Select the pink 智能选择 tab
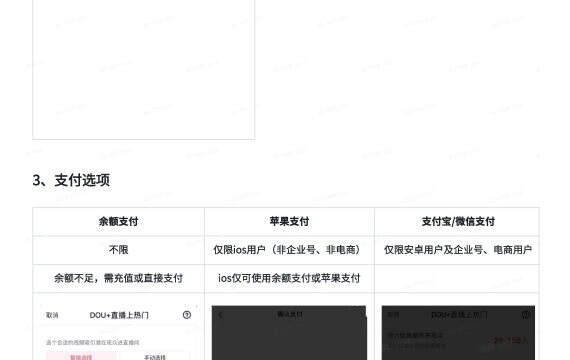The width and height of the screenshot is (570, 360). 81,356
